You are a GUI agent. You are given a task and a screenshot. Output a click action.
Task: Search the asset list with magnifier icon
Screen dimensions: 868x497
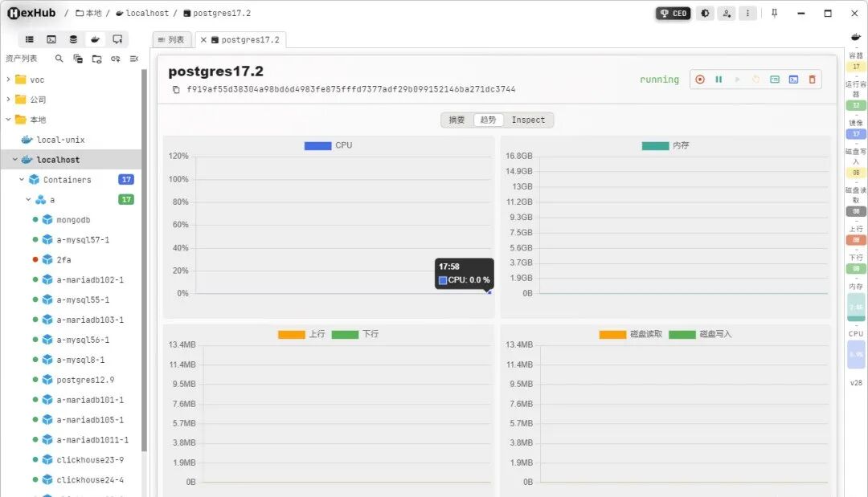[x=59, y=59]
